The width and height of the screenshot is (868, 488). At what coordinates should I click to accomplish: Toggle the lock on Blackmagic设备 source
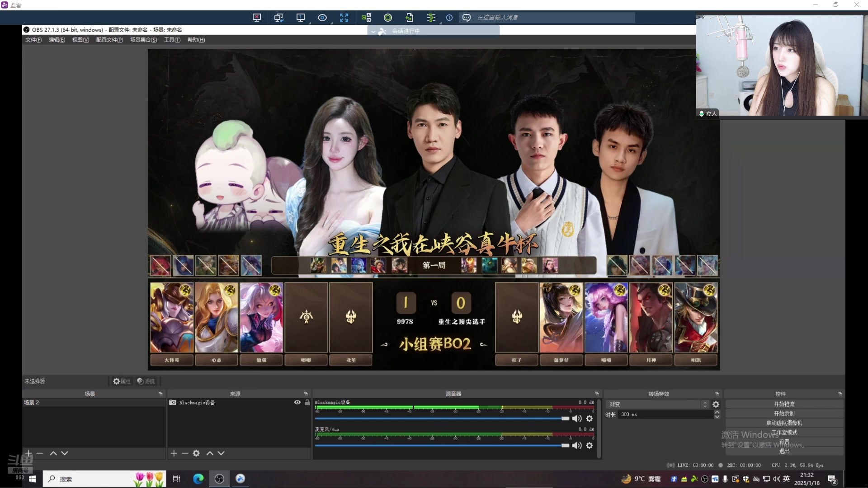307,403
